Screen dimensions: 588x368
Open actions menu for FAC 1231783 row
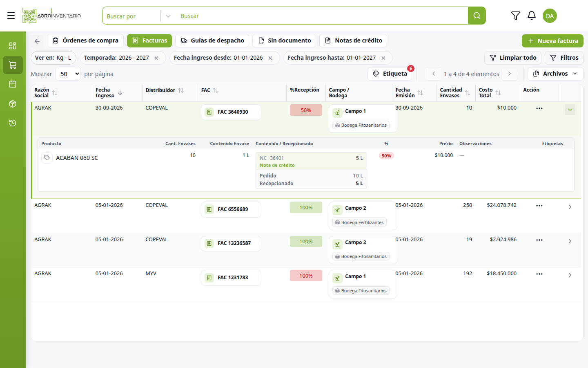point(539,274)
